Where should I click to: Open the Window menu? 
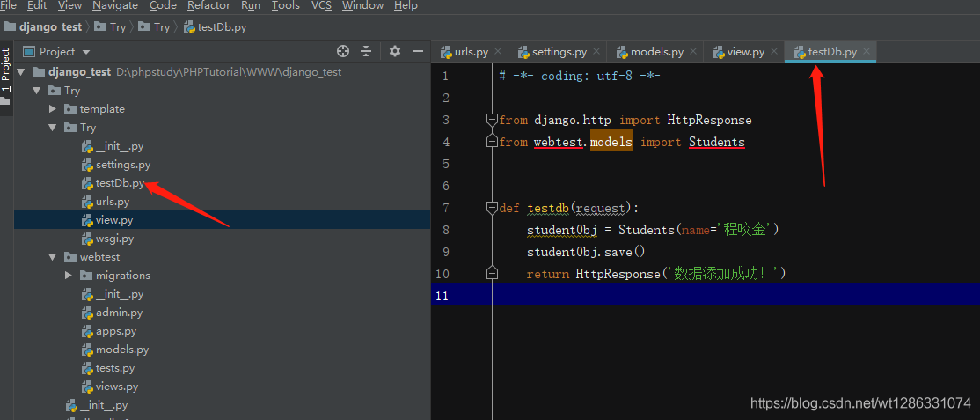coord(362,5)
